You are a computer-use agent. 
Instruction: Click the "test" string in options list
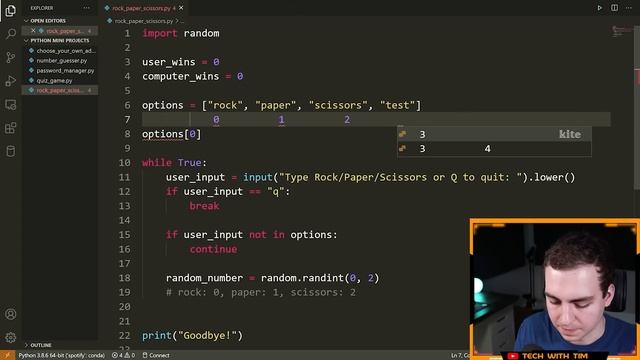tap(397, 105)
